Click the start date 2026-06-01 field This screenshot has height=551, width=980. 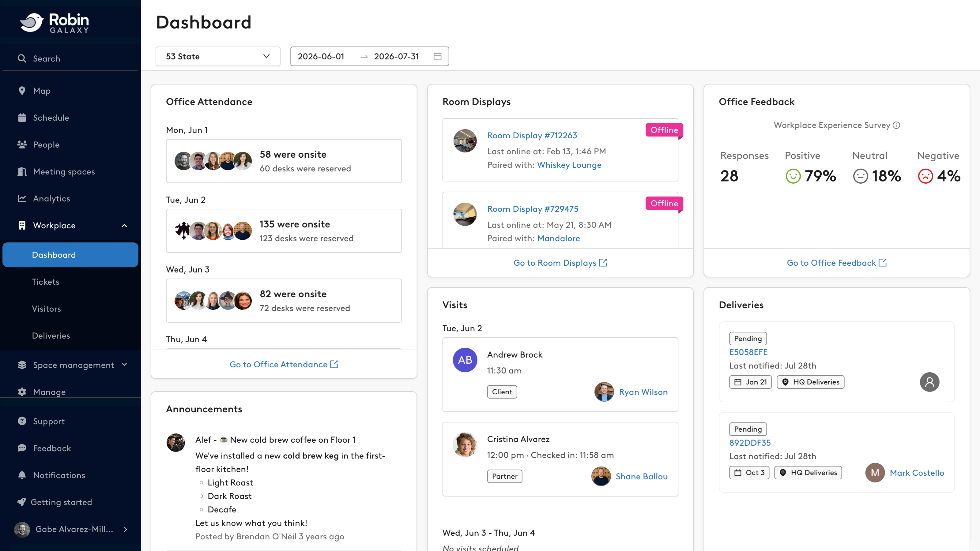pos(321,56)
